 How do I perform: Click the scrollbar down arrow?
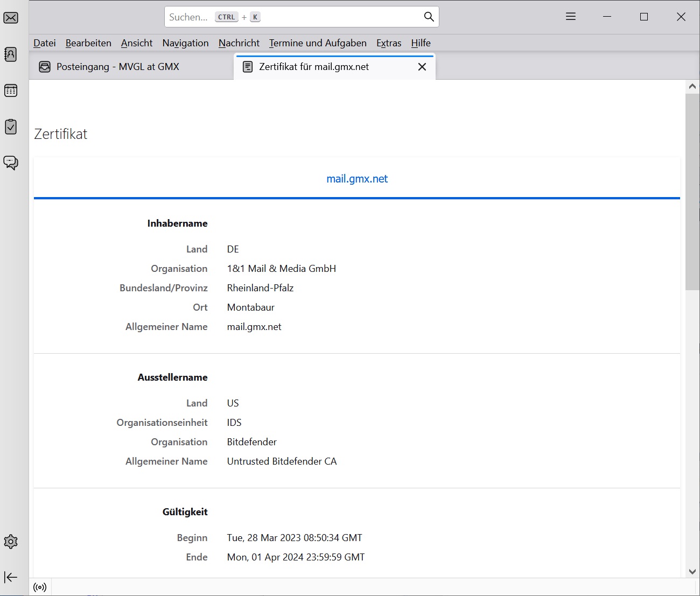[x=692, y=572]
